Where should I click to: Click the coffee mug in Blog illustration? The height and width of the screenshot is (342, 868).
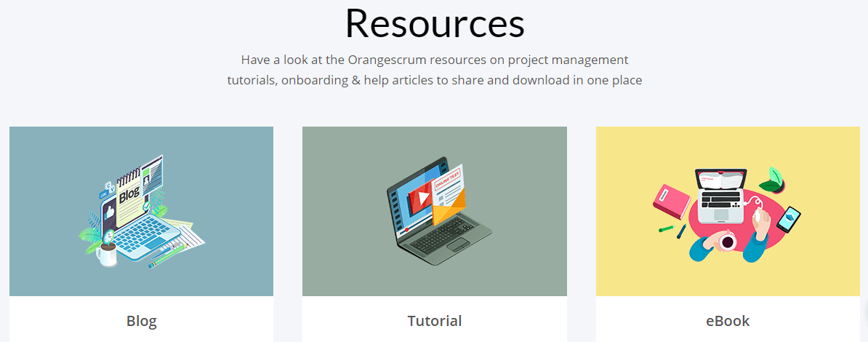(107, 255)
